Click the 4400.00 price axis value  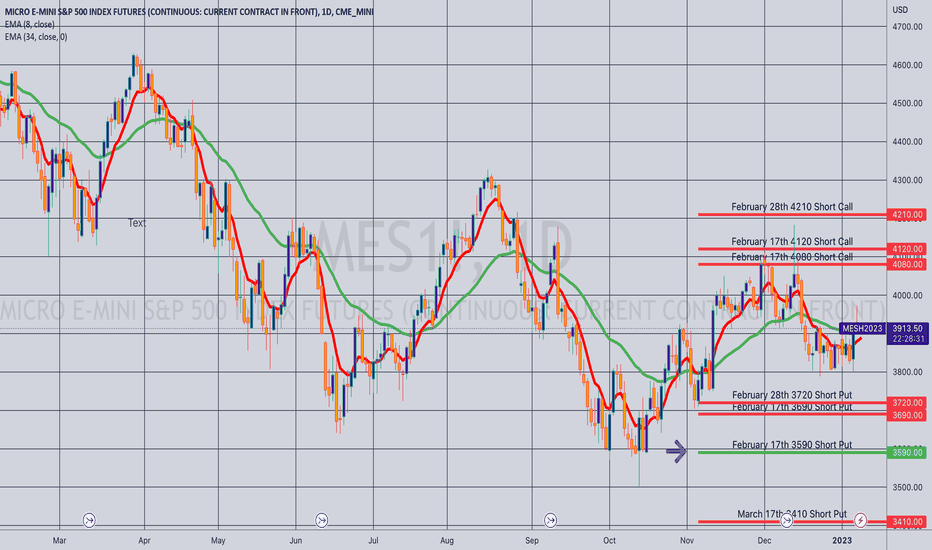coord(907,142)
